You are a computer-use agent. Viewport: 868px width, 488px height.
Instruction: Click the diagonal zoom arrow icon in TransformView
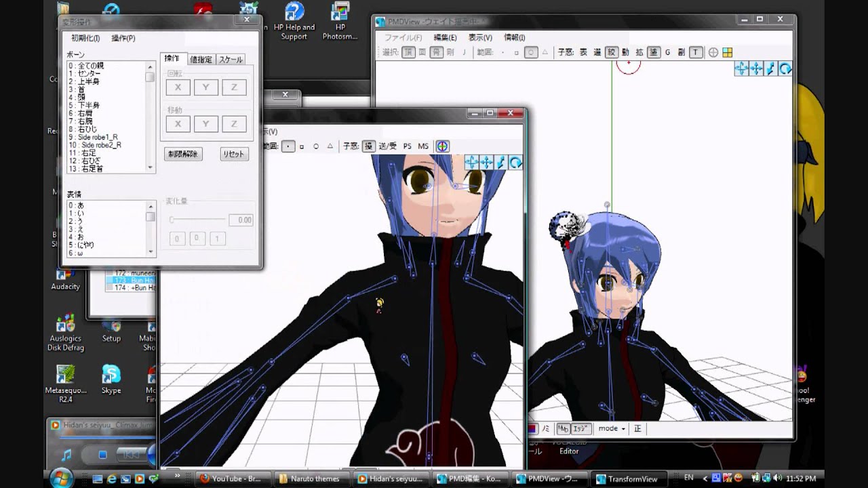click(x=501, y=162)
